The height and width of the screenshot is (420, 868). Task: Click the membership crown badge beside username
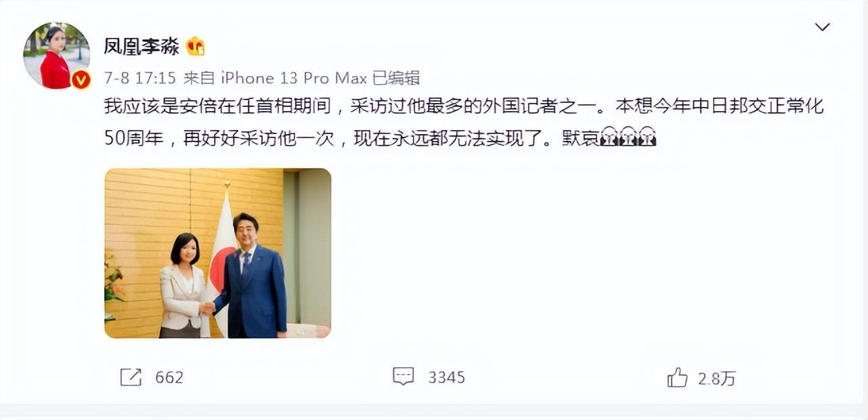[195, 46]
